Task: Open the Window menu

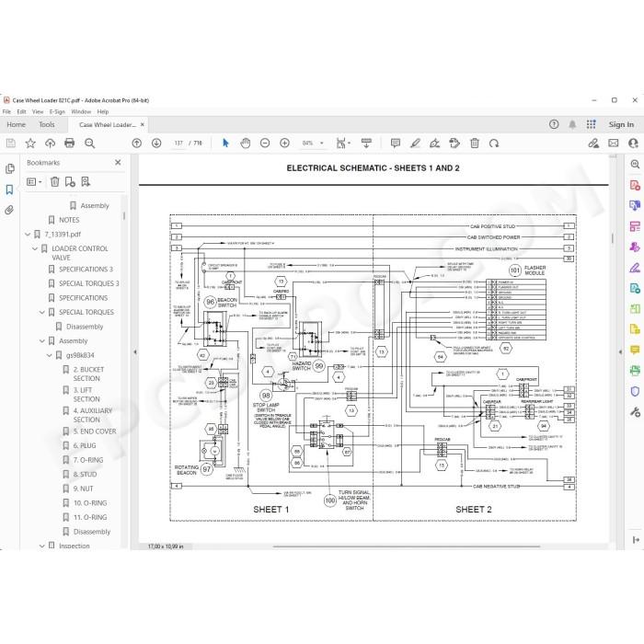Action: pos(81,111)
